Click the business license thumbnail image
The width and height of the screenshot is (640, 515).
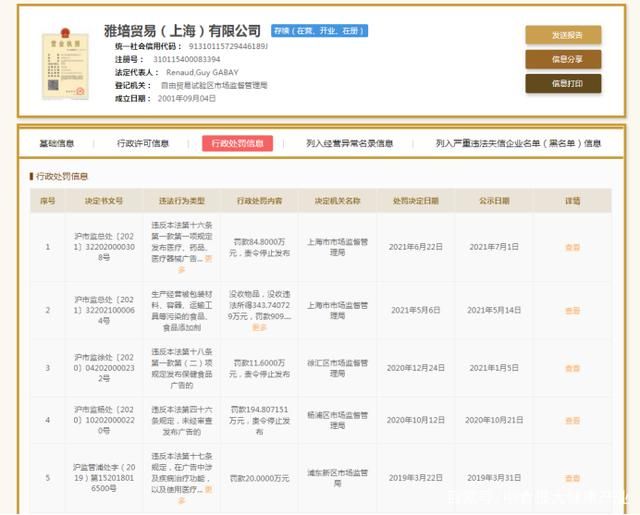[63, 65]
